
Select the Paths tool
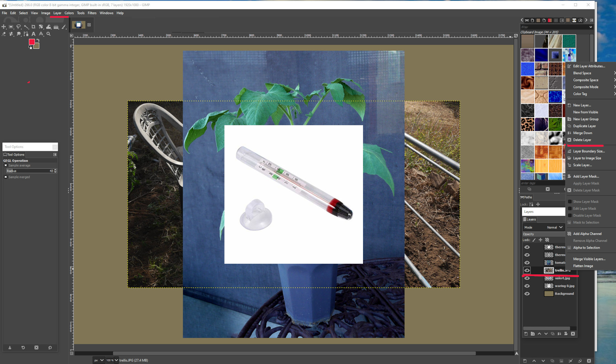26,34
